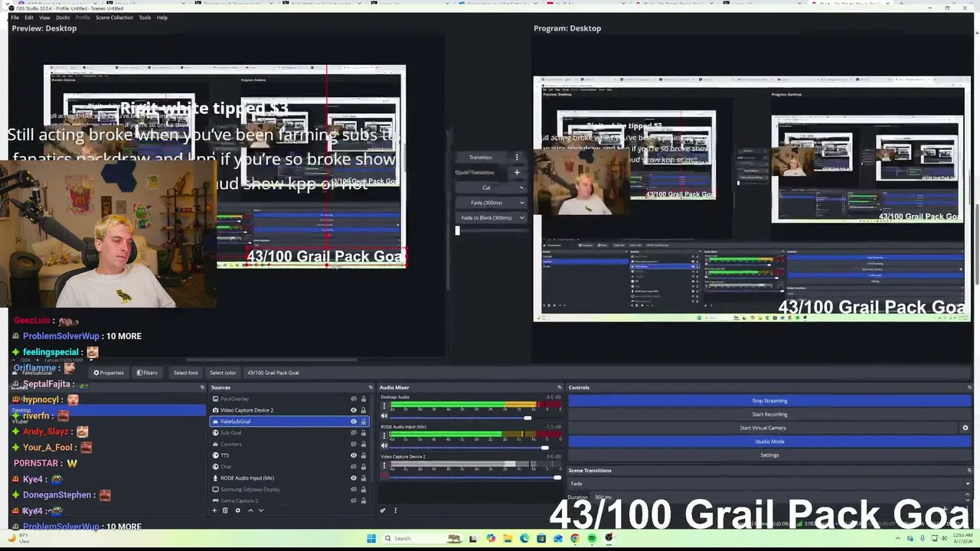Toggle the Studio Mode button
This screenshot has height=551, width=980.
point(769,442)
